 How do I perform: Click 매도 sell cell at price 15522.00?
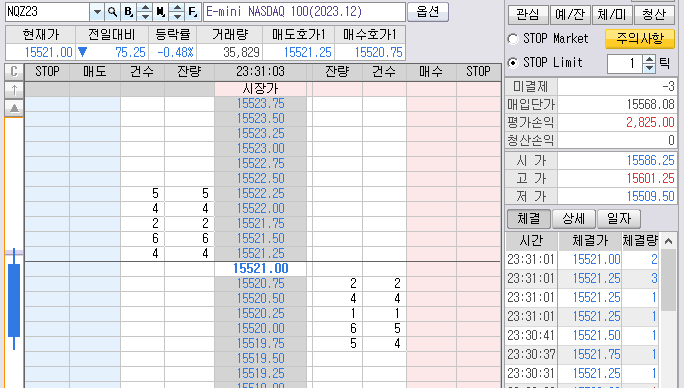95,208
